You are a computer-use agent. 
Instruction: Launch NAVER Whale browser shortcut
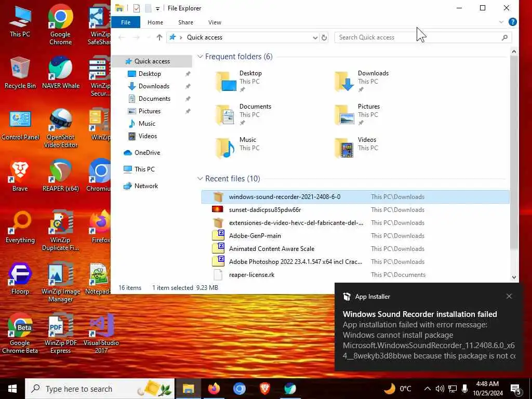[x=61, y=73]
